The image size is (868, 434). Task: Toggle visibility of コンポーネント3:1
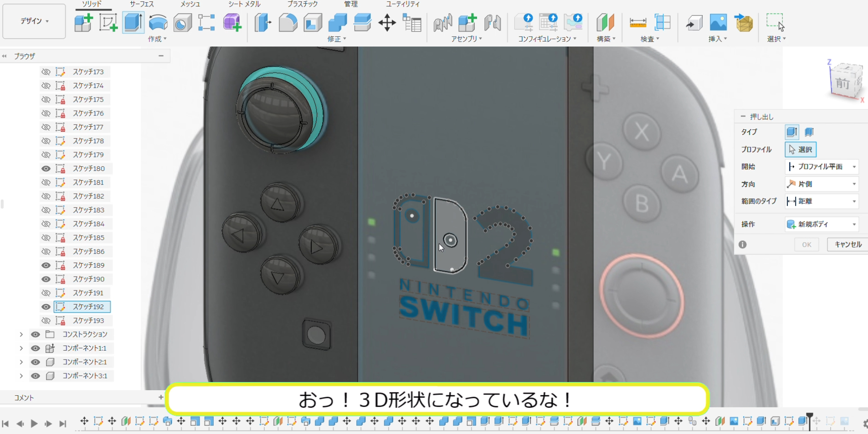(x=35, y=376)
